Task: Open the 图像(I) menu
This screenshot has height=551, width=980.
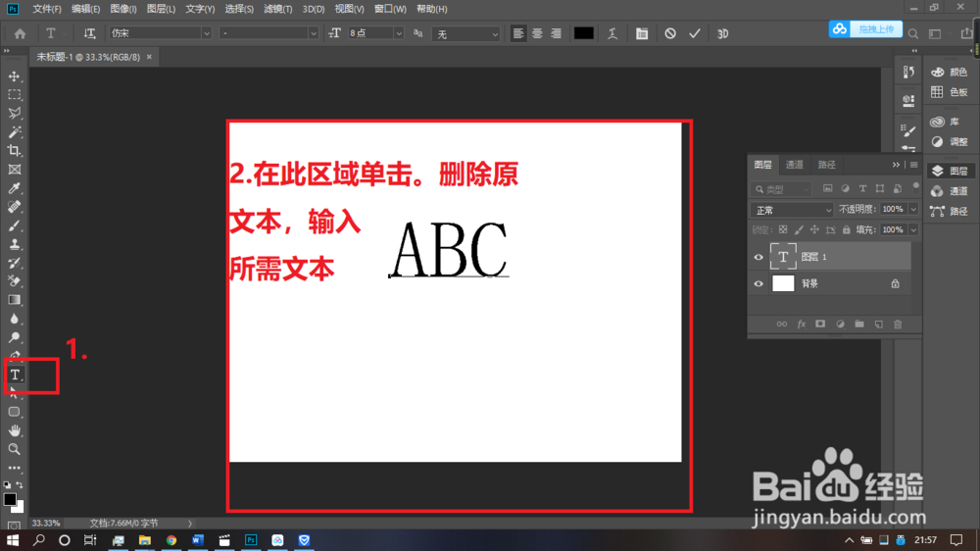Action: pyautogui.click(x=123, y=9)
